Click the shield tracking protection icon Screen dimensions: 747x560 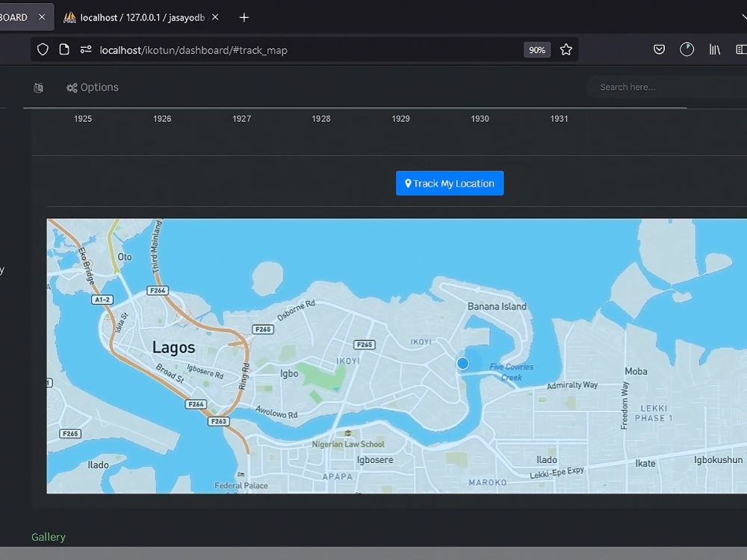pyautogui.click(x=43, y=49)
